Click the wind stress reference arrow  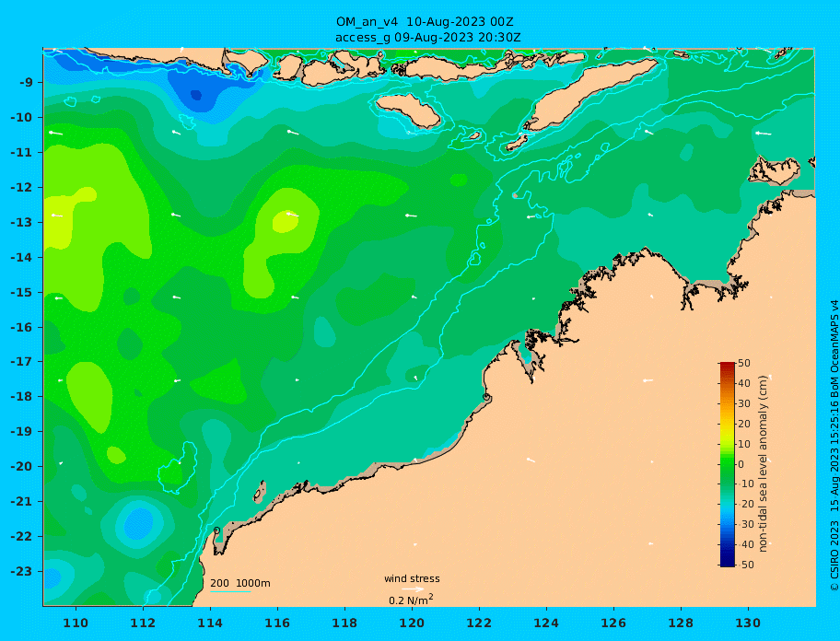pyautogui.click(x=413, y=589)
